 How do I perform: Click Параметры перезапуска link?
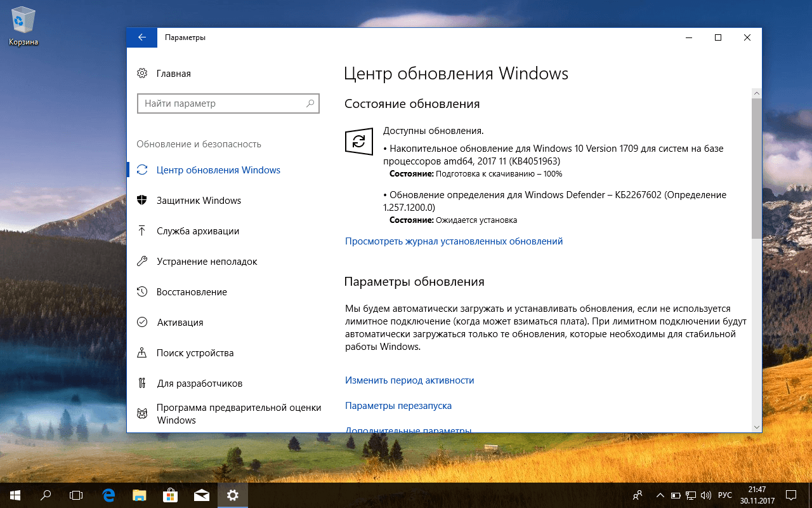(x=398, y=406)
